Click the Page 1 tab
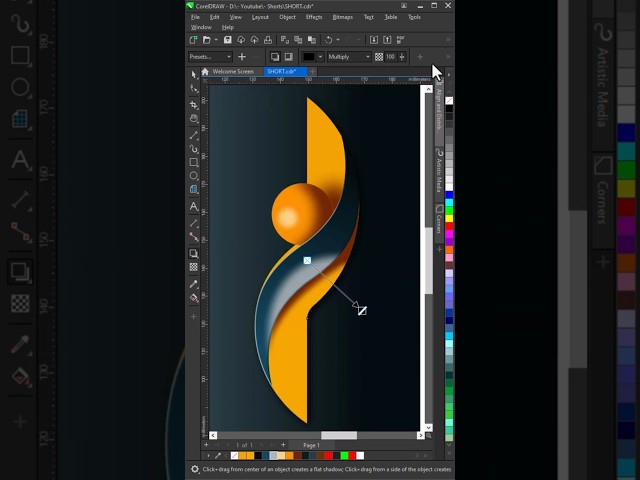This screenshot has height=480, width=640. 309,445
